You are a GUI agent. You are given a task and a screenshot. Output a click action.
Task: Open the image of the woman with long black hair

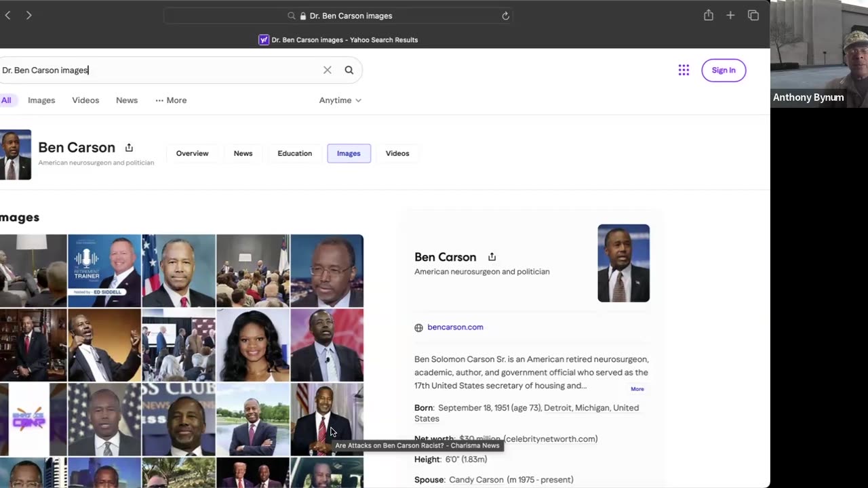253,345
